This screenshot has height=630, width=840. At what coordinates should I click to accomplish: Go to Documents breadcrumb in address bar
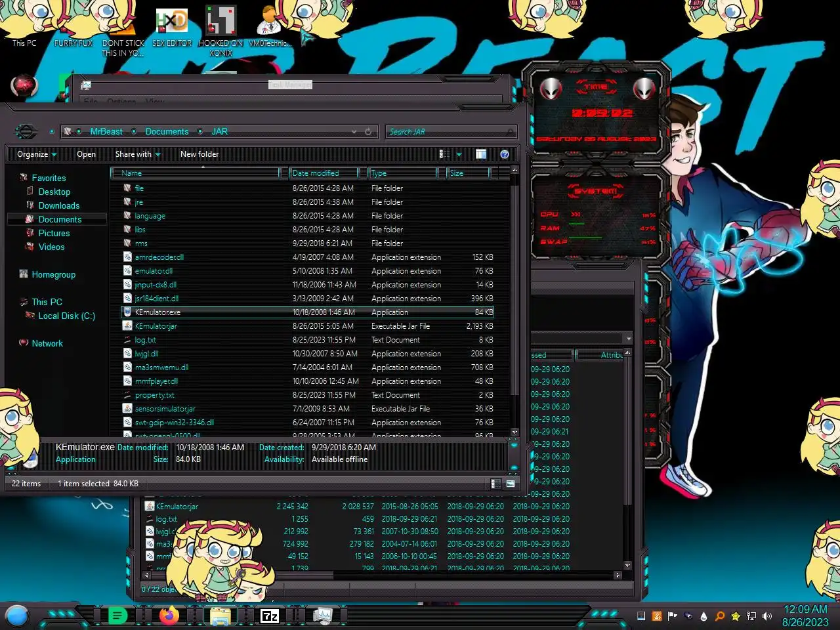[167, 132]
